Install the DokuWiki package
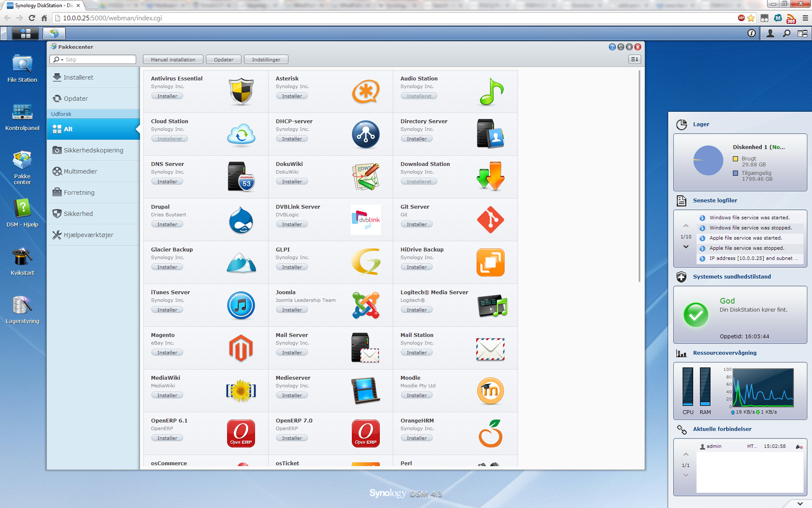This screenshot has width=812, height=508. 292,182
